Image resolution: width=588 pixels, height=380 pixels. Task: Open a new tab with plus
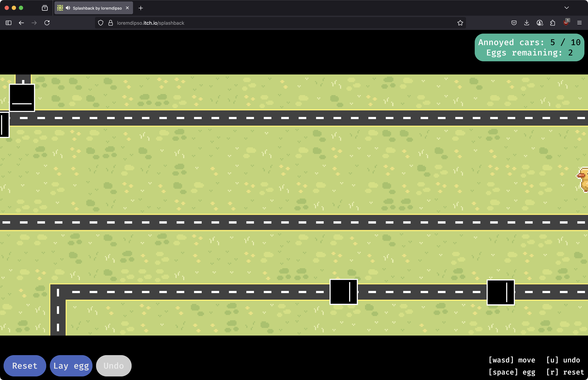coord(141,8)
